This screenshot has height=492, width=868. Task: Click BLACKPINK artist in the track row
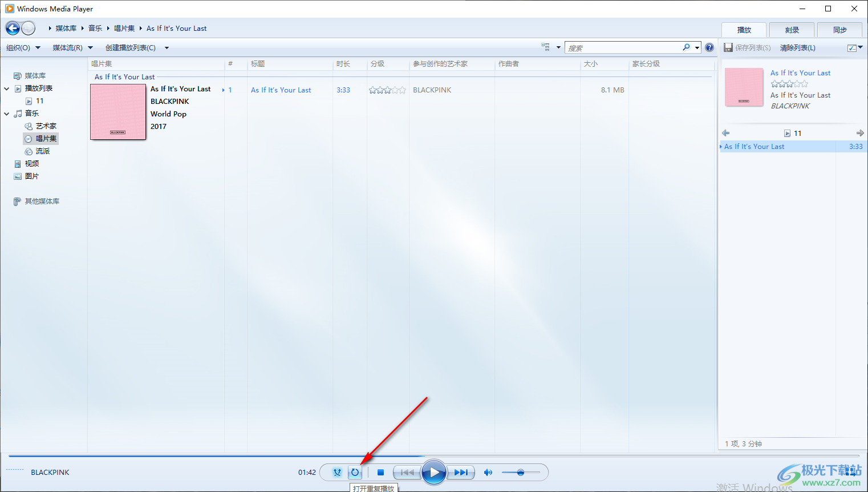click(432, 90)
